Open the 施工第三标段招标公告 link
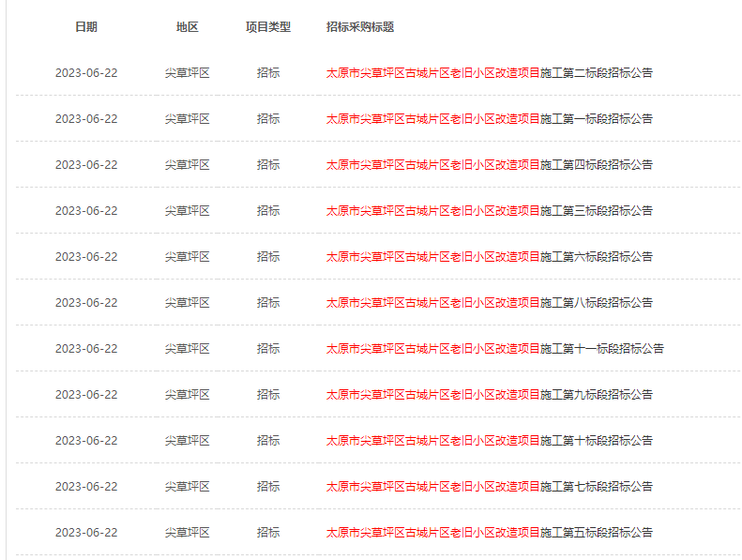The height and width of the screenshot is (560, 742). coord(490,211)
